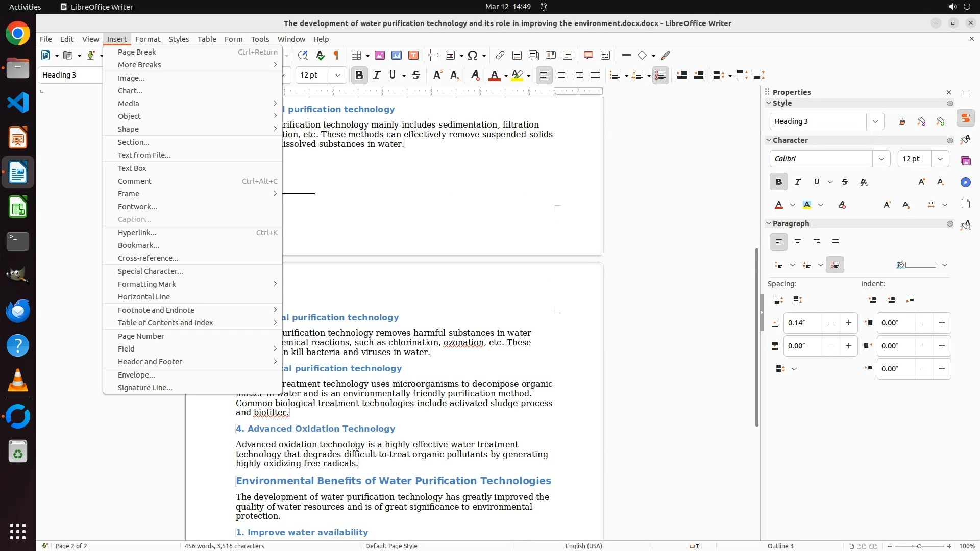
Task: Click the Insert Hyperlink toolbar icon
Action: [500, 55]
